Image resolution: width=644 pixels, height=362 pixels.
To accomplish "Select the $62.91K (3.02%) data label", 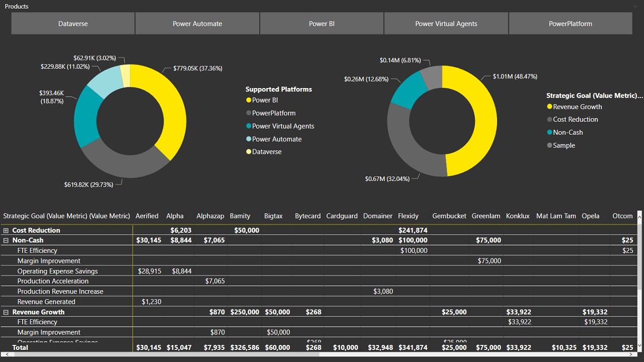I will pyautogui.click(x=95, y=58).
